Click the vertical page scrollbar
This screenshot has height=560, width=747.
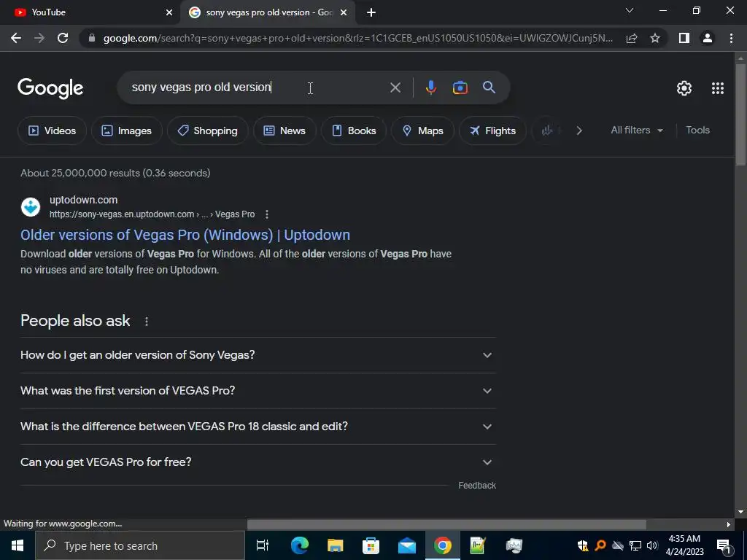click(x=740, y=114)
